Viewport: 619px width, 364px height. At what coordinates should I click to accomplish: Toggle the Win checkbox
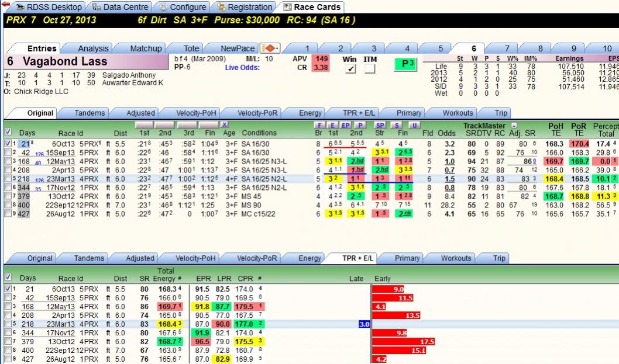350,68
